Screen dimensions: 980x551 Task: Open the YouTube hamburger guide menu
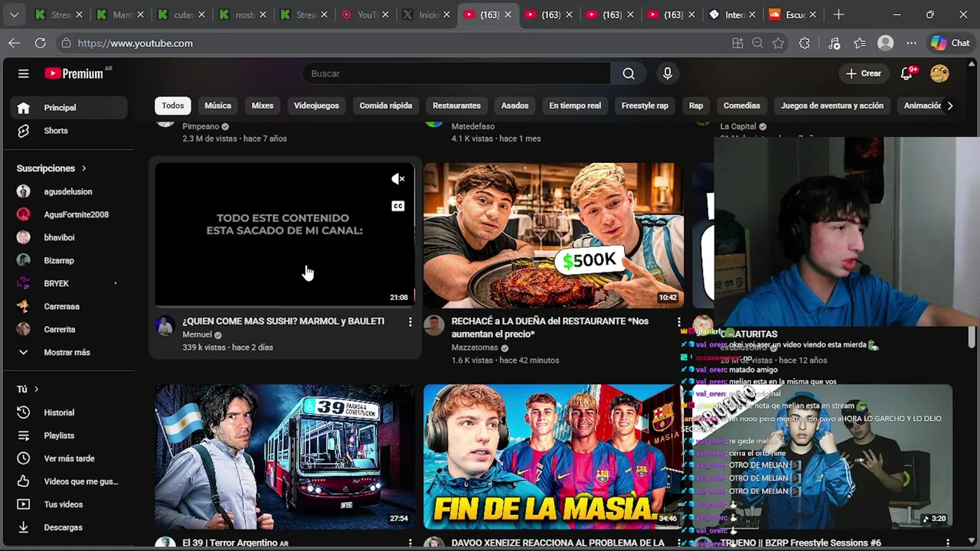(23, 73)
